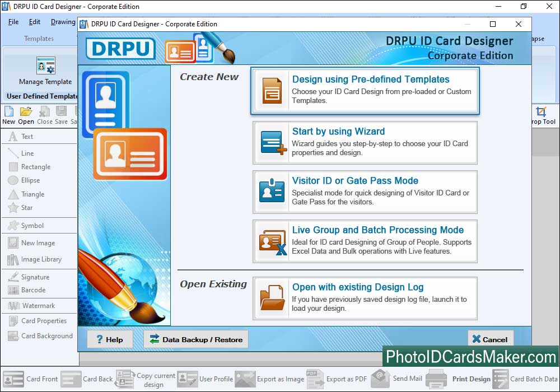
Task: Open Card Background settings
Action: [40, 335]
